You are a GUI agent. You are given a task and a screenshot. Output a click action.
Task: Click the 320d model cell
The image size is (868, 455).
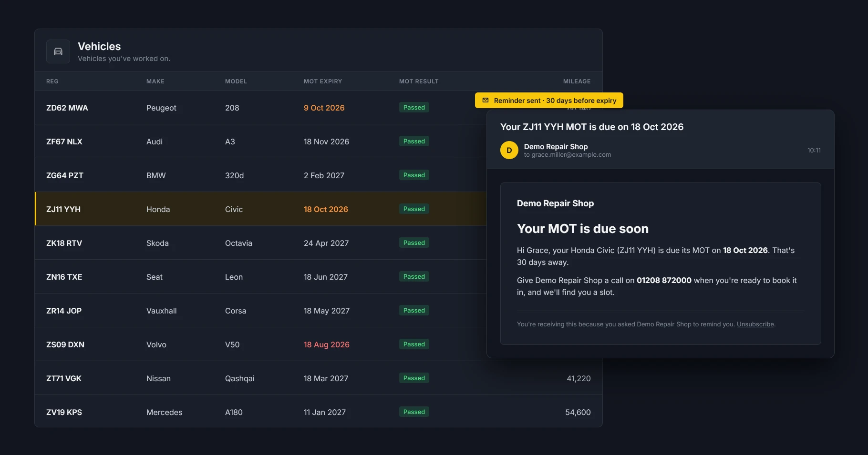[234, 175]
